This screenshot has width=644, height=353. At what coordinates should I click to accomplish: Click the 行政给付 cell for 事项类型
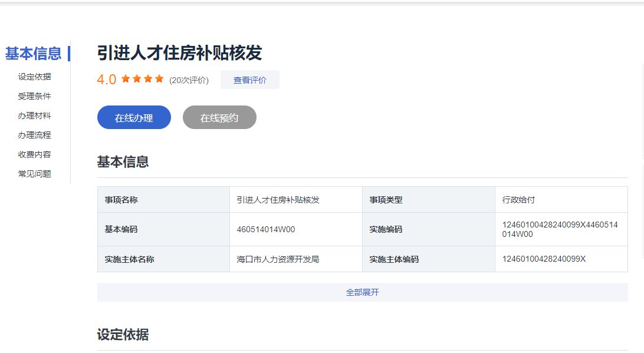click(x=518, y=200)
